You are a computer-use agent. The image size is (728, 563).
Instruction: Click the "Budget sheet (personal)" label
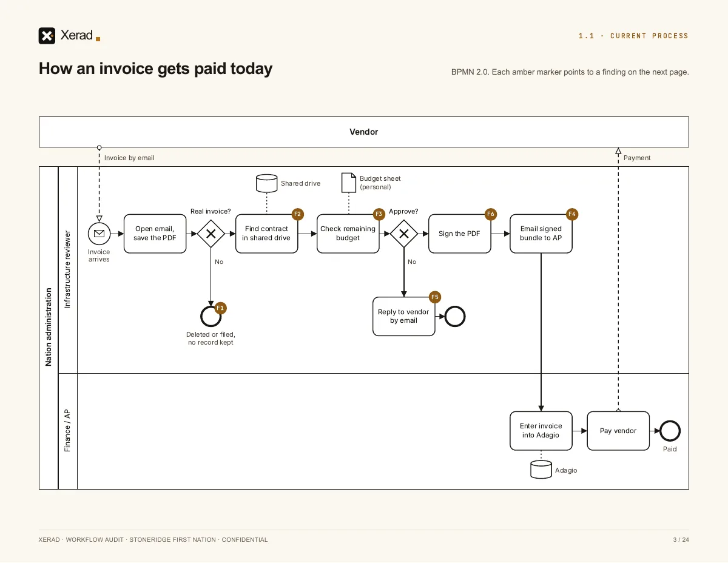click(x=380, y=183)
